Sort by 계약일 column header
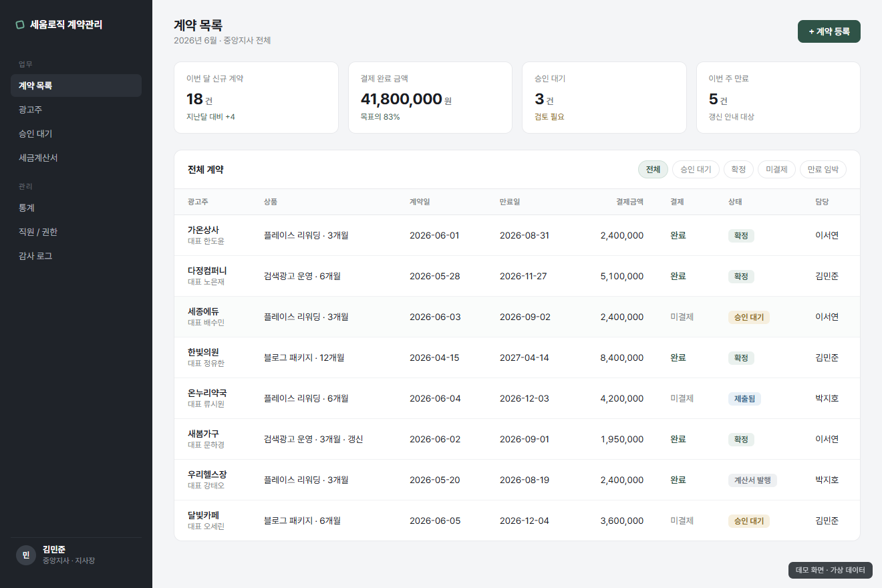The width and height of the screenshot is (882, 588). (x=420, y=202)
